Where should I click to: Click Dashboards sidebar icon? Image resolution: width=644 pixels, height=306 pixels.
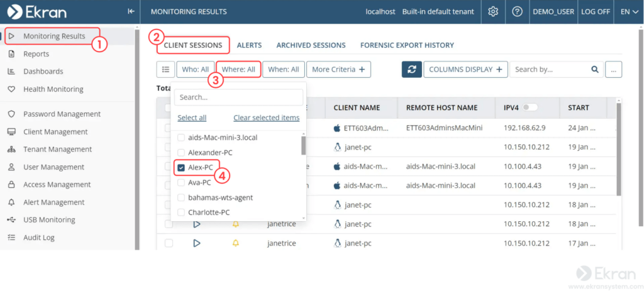(11, 72)
